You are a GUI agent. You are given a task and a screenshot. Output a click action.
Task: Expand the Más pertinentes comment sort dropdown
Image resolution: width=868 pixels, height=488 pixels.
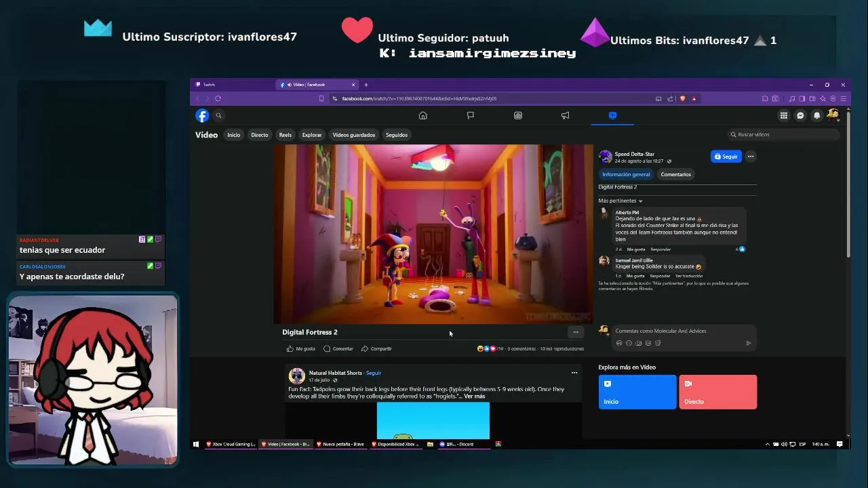click(620, 201)
